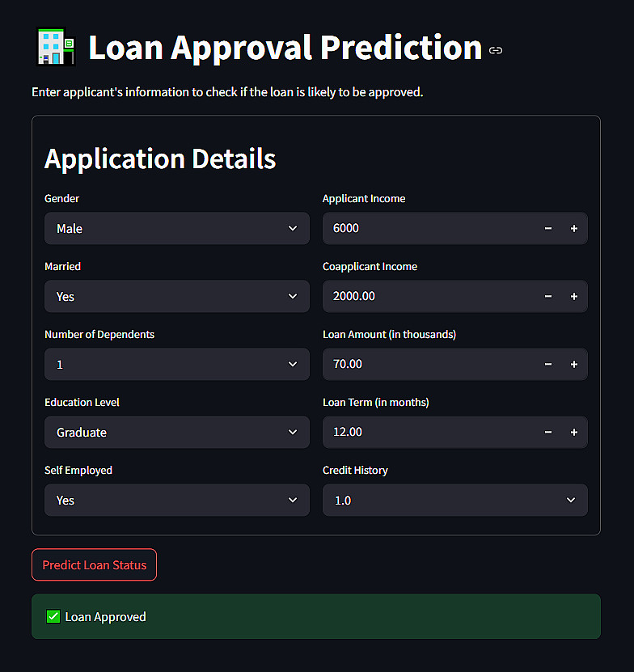This screenshot has width=634, height=672.
Task: Click into the Applicant Income number field
Action: click(429, 229)
